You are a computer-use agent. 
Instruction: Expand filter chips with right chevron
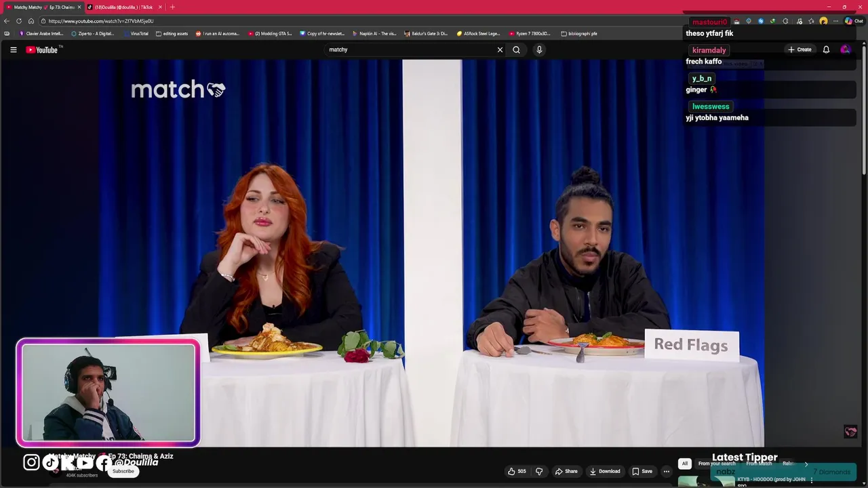(806, 464)
